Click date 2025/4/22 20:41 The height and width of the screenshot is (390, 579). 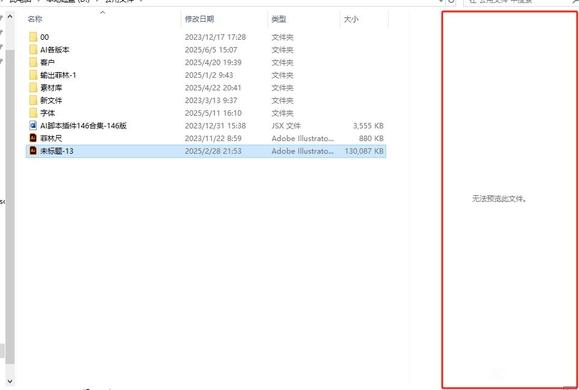point(213,88)
